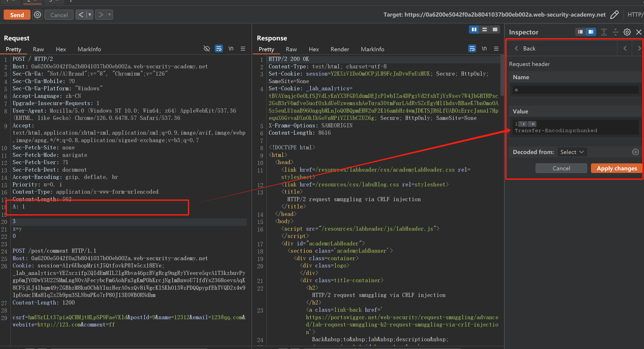644x349 pixels.
Task: Hide non-printable characters in Request
Action: coord(207,49)
